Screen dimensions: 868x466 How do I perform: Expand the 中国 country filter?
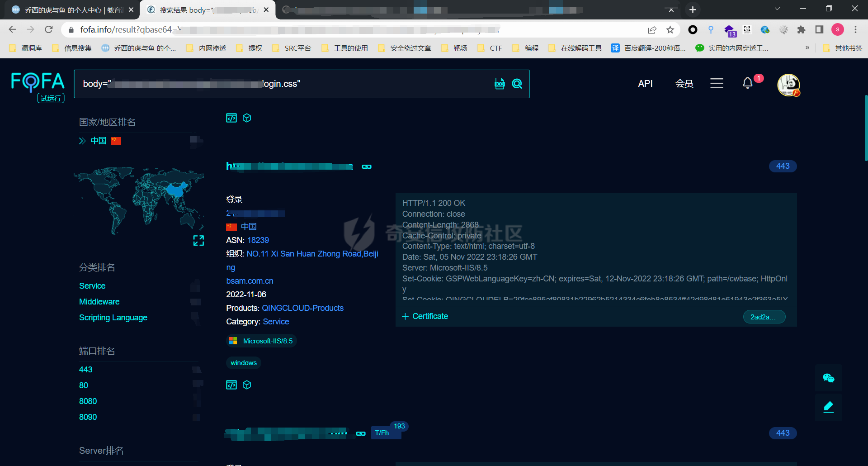82,141
